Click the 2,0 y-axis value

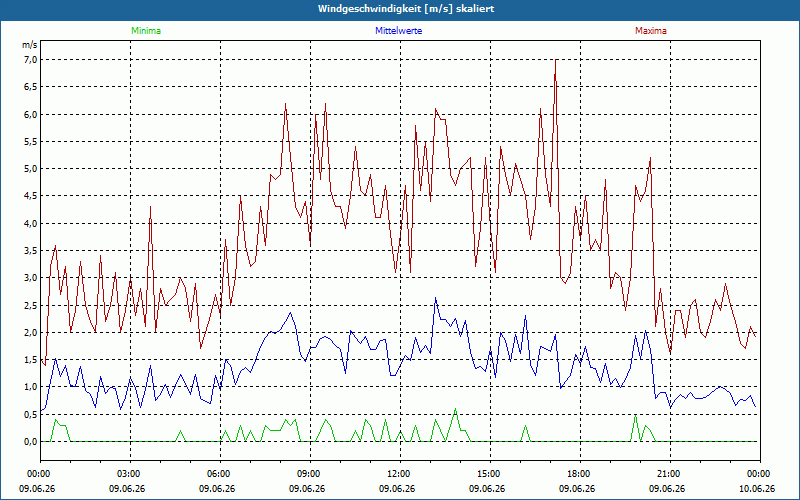31,333
